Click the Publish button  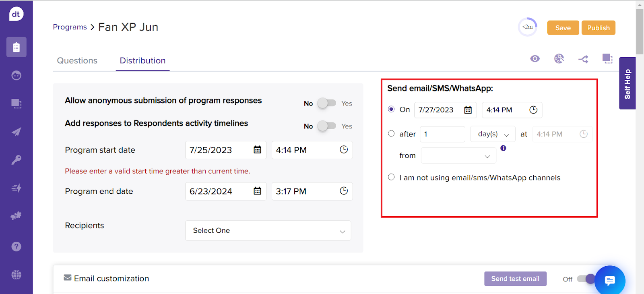(x=598, y=28)
